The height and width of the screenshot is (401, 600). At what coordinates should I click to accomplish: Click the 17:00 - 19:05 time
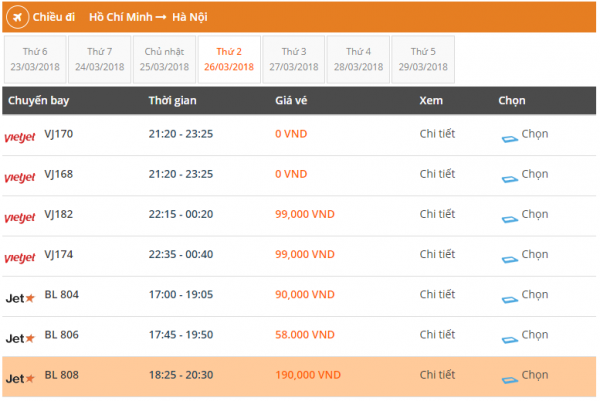coord(181,295)
